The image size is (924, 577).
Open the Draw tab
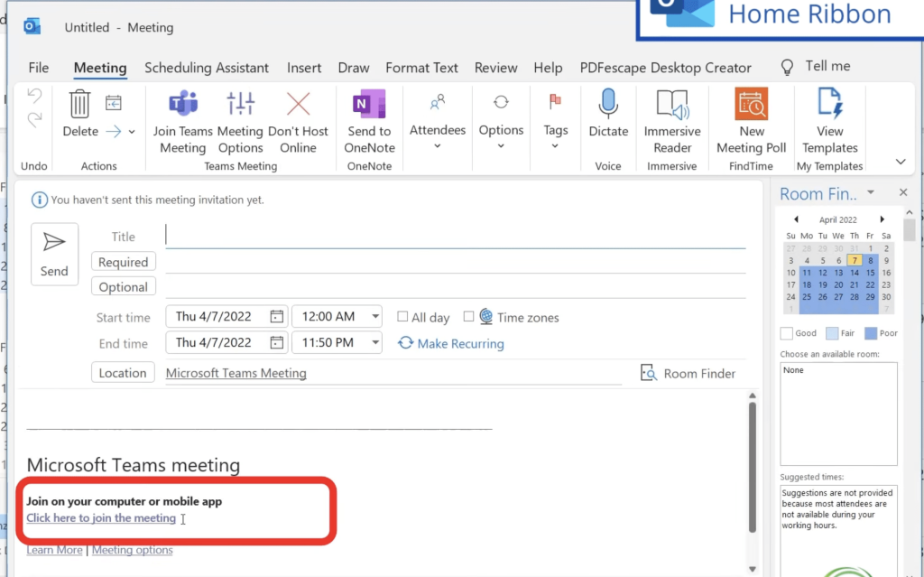354,68
